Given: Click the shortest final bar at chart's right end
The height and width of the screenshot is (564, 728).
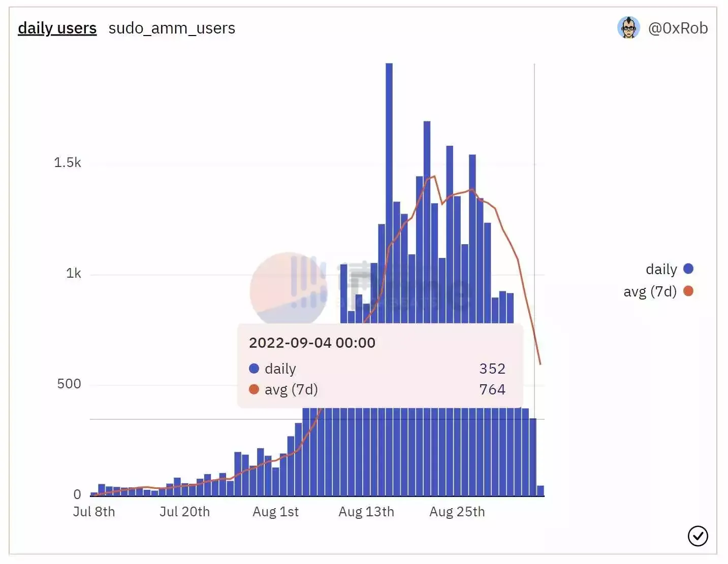Looking at the screenshot, I should click(541, 490).
